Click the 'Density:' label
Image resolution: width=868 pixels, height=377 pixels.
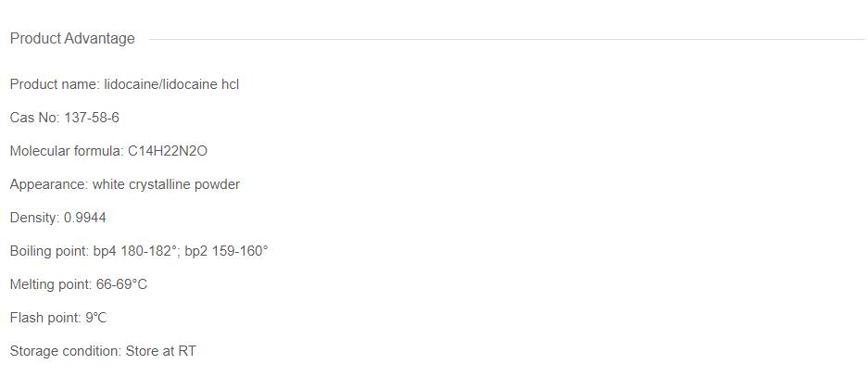[x=35, y=218]
